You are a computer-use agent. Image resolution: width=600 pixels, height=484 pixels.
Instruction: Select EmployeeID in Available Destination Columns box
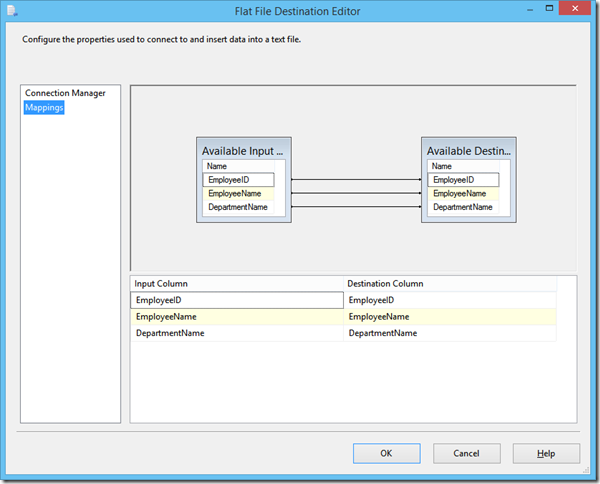click(x=463, y=180)
